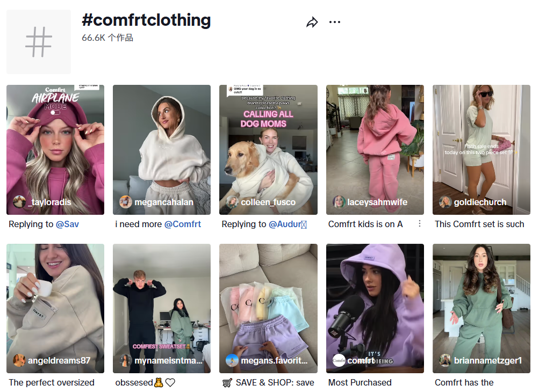Click the large hashtag icon
This screenshot has width=539, height=392.
(39, 42)
